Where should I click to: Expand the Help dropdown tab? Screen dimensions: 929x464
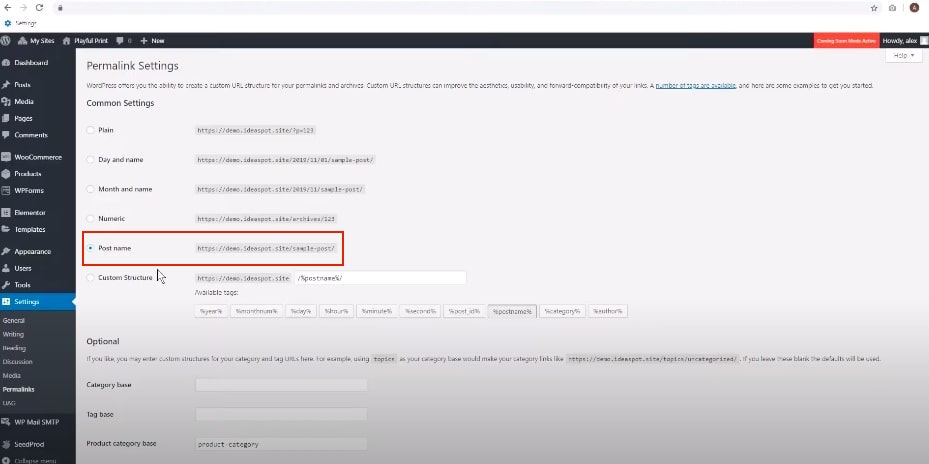coord(903,56)
